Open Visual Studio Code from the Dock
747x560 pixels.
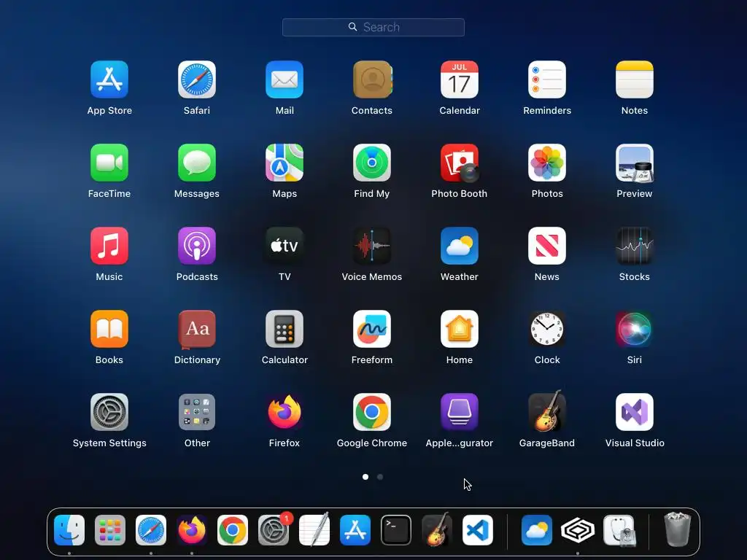coord(477,530)
